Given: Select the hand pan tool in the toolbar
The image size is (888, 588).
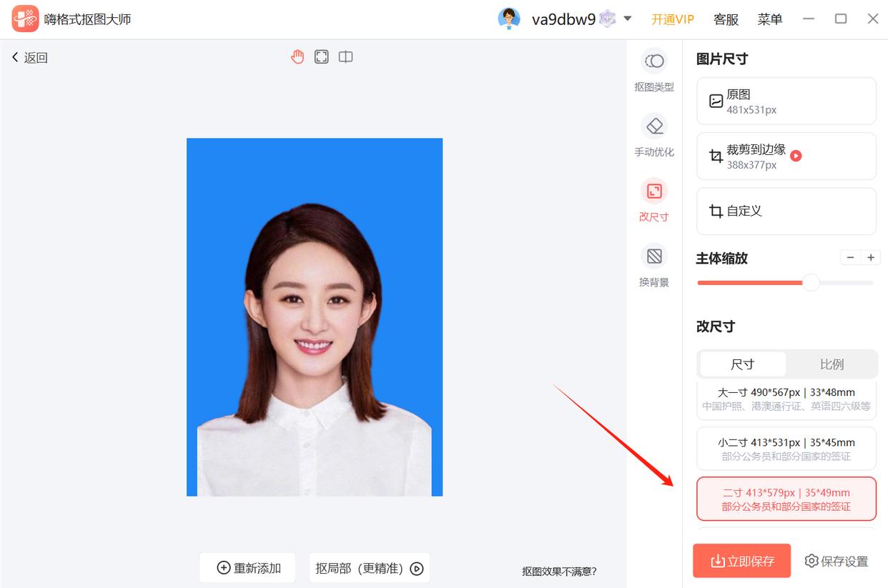Looking at the screenshot, I should [297, 56].
